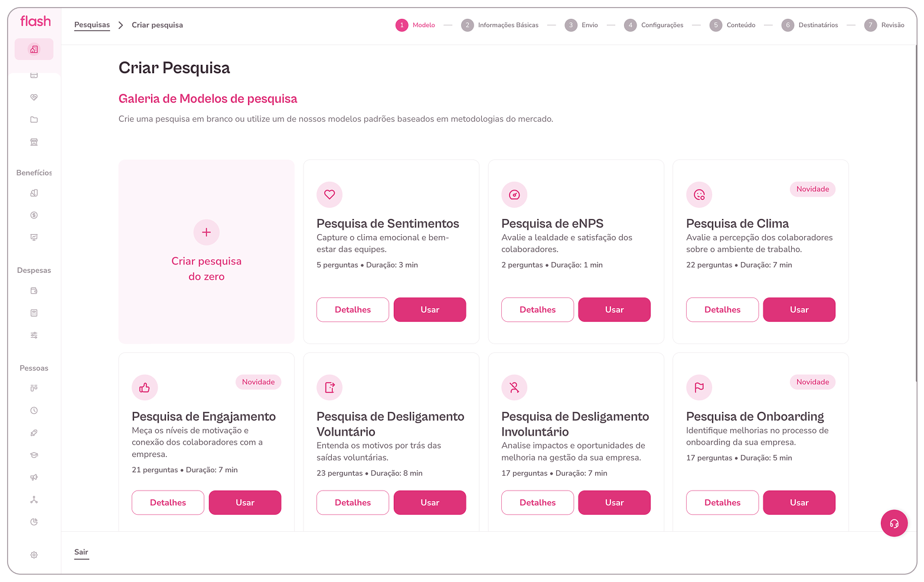Click the plus icon to create from scratch
The width and height of the screenshot is (924, 582).
coord(207,233)
